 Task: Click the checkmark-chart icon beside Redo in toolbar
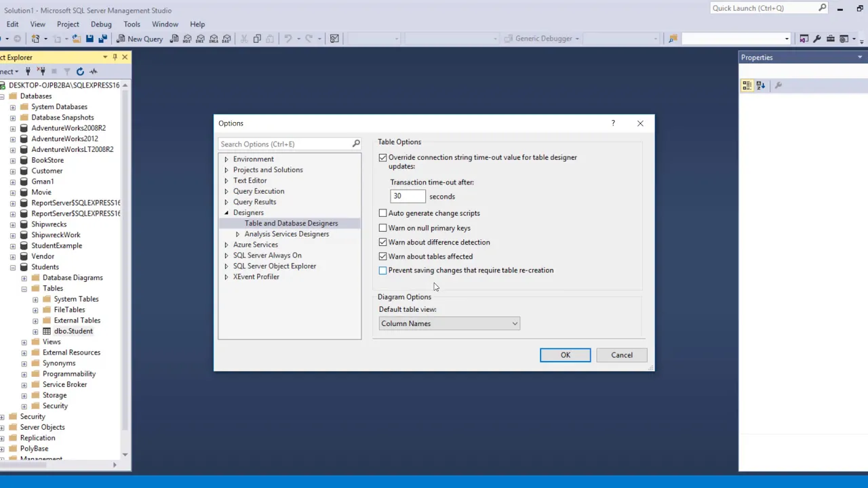pos(334,39)
